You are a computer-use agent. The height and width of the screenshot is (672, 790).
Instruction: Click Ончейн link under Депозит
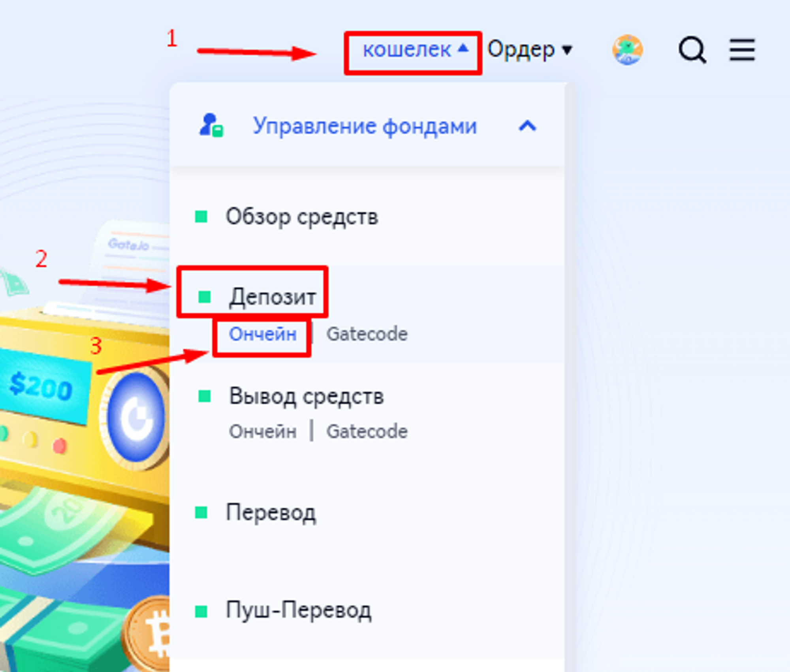point(263,334)
